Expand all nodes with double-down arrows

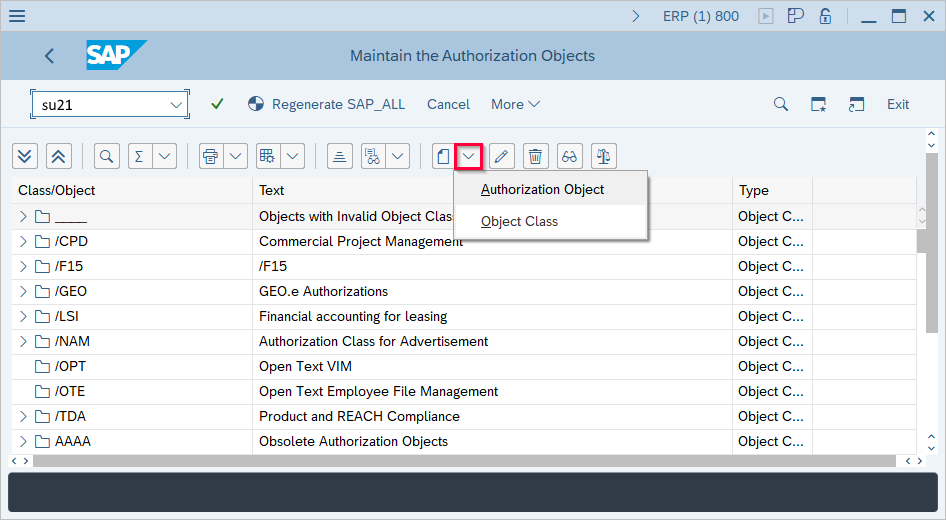(25, 156)
